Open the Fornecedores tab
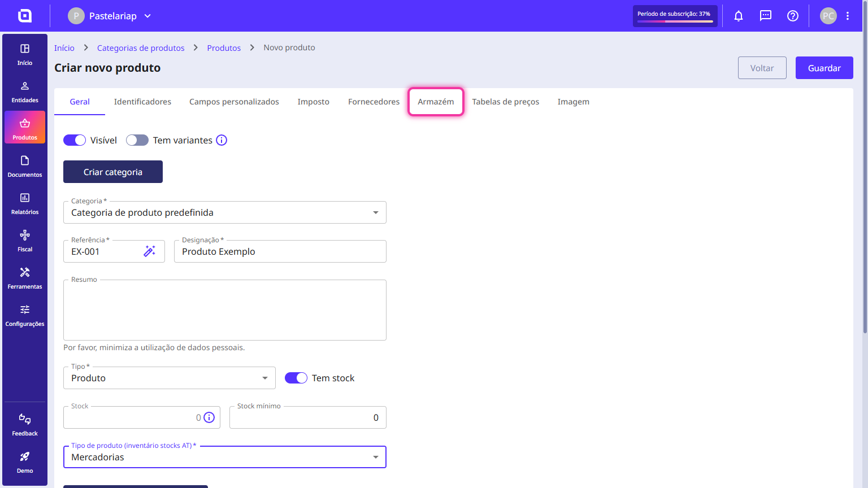The image size is (868, 488). click(374, 102)
